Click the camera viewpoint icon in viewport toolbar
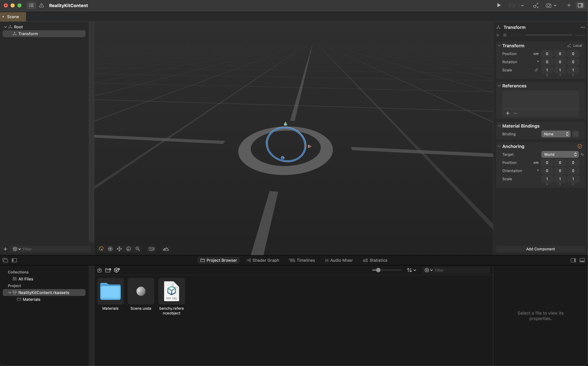Screen dimensions: 588x366 pyautogui.click(x=151, y=249)
